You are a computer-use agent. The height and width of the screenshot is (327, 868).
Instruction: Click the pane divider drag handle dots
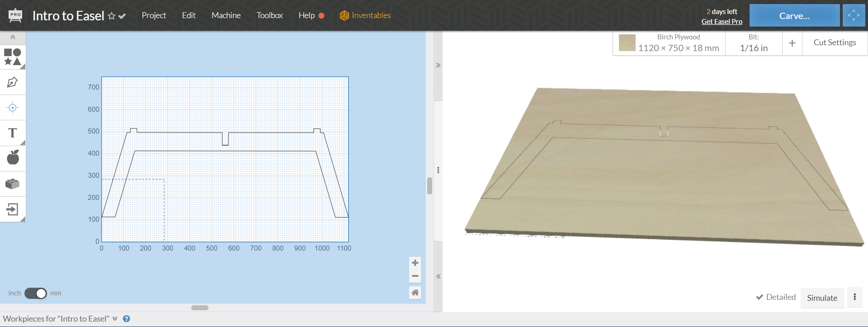pyautogui.click(x=438, y=170)
